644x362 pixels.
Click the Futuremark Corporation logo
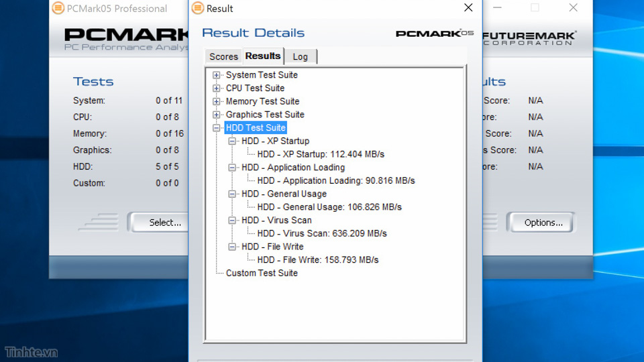[529, 38]
